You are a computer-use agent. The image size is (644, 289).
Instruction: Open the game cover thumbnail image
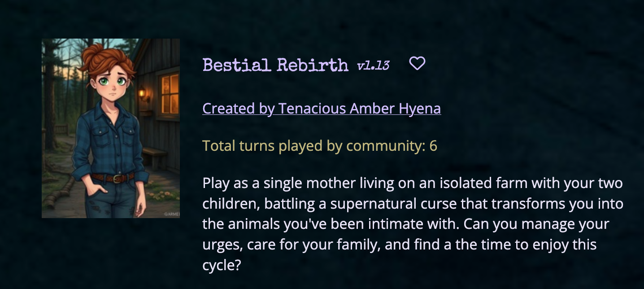(x=111, y=128)
